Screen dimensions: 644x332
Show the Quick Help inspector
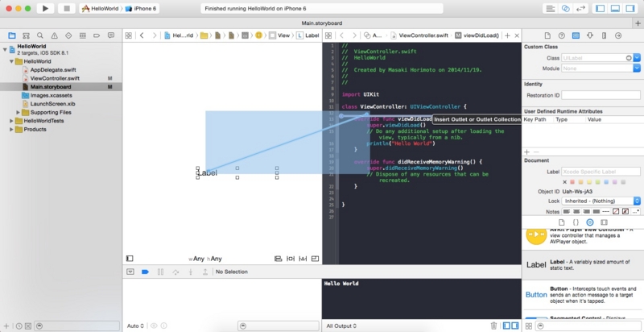pos(561,35)
